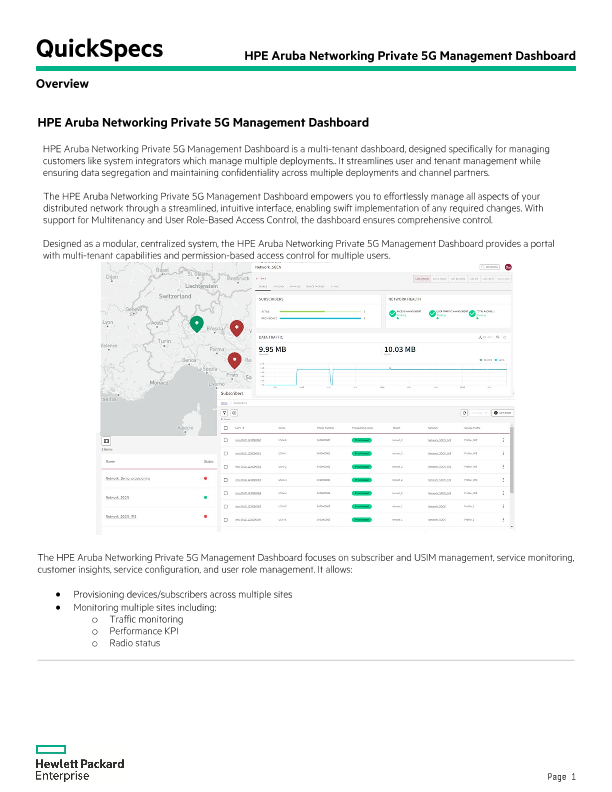Viewport: 612px width, 792px height.
Task: Click the zoom icon in the Data Traffic header
Action: [497, 337]
